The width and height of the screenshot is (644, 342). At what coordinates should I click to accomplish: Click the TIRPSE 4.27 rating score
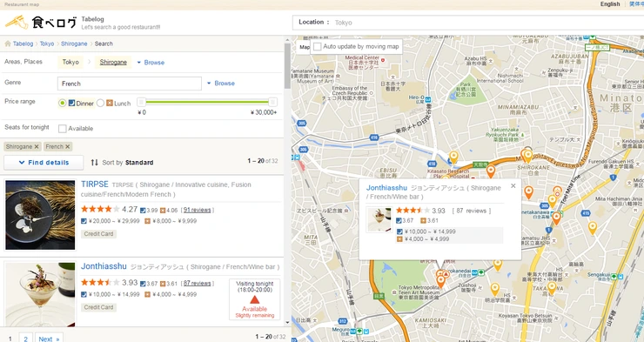click(130, 210)
